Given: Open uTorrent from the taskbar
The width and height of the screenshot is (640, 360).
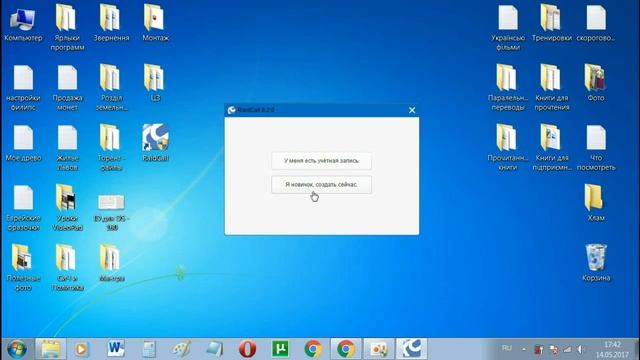Looking at the screenshot, I should [280, 349].
